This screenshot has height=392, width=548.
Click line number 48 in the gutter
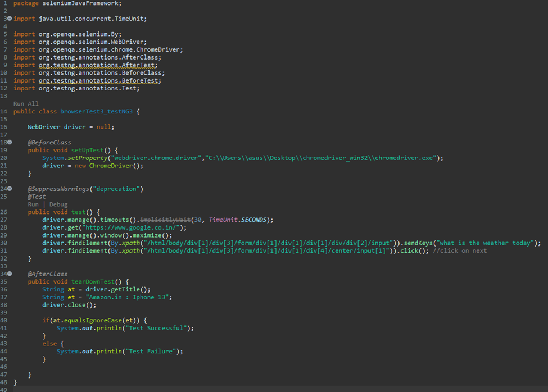pyautogui.click(x=3, y=382)
